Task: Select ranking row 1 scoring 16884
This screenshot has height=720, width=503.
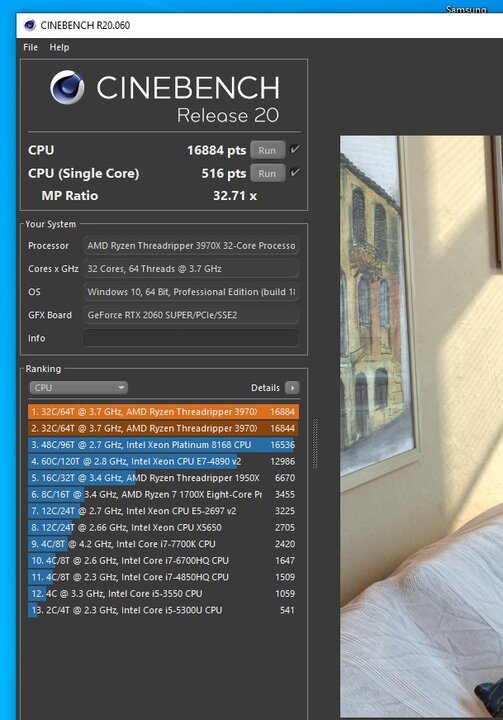Action: [163, 411]
